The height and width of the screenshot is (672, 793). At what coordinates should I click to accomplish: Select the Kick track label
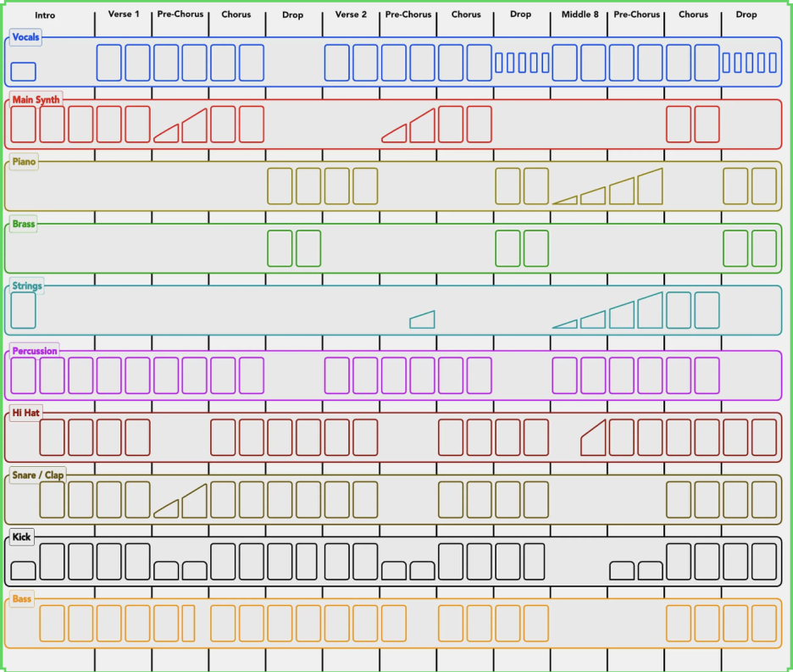[x=21, y=537]
